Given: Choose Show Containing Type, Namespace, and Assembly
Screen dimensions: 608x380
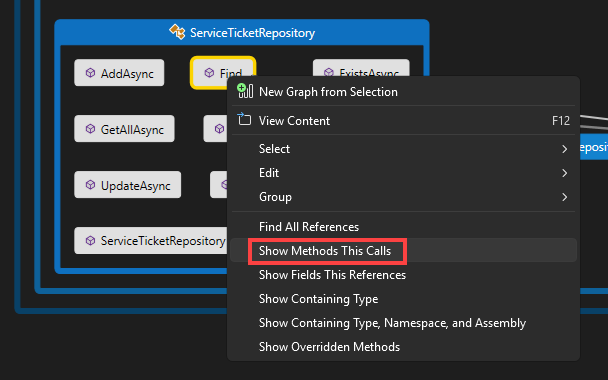Looking at the screenshot, I should pos(403,323).
